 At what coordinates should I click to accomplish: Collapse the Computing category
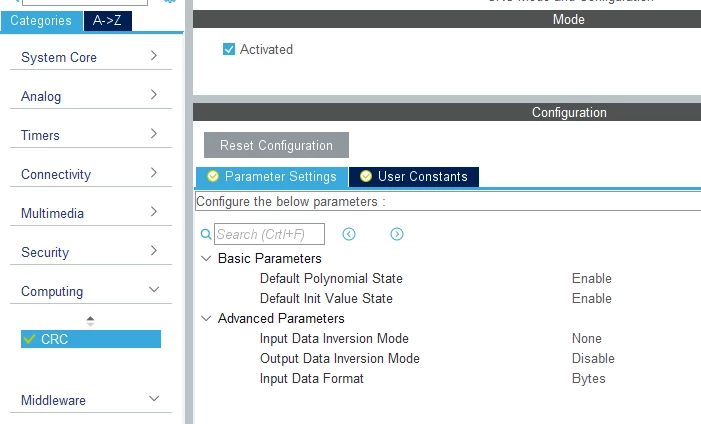click(x=91, y=291)
